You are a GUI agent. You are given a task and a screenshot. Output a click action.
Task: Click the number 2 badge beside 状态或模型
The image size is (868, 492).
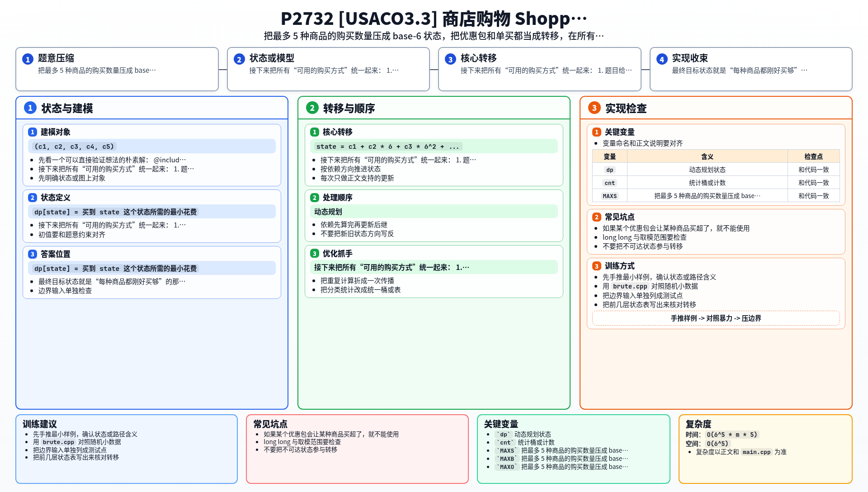pyautogui.click(x=239, y=59)
